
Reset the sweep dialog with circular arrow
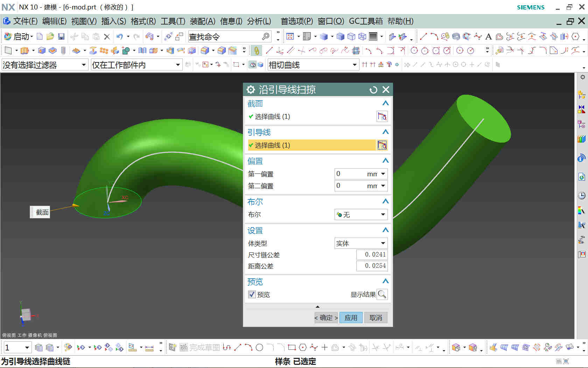click(x=373, y=90)
